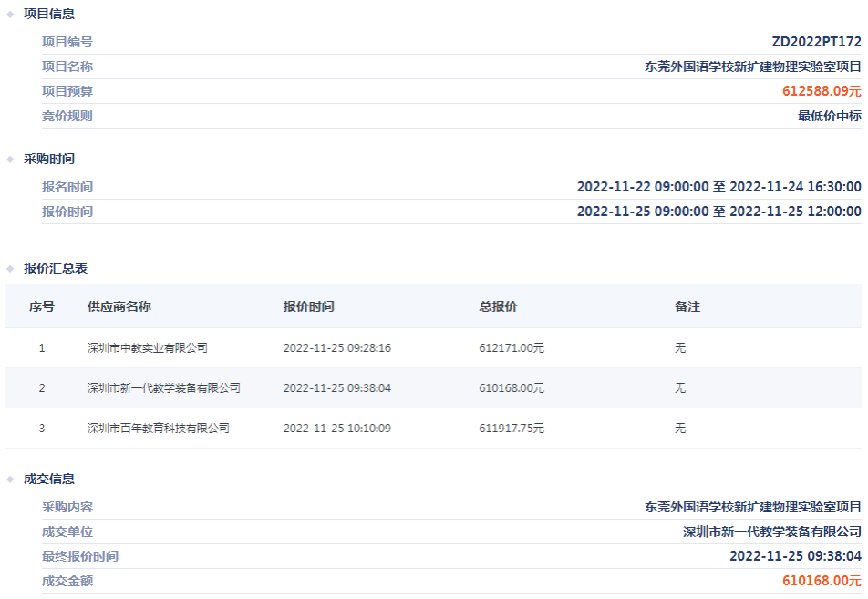Click the sequence number 2 cell
This screenshot has width=868, height=599.
42,388
